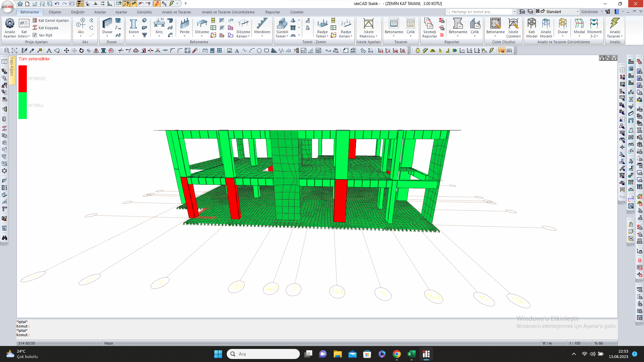Screen dimensions: 644x362
Task: Select the Merdiven stair tool
Action: [262, 27]
